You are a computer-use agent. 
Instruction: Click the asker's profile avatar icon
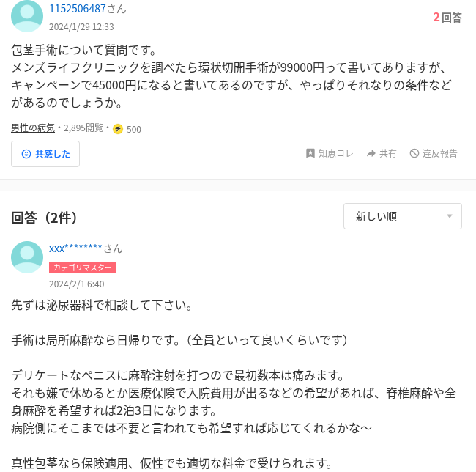[x=27, y=16]
